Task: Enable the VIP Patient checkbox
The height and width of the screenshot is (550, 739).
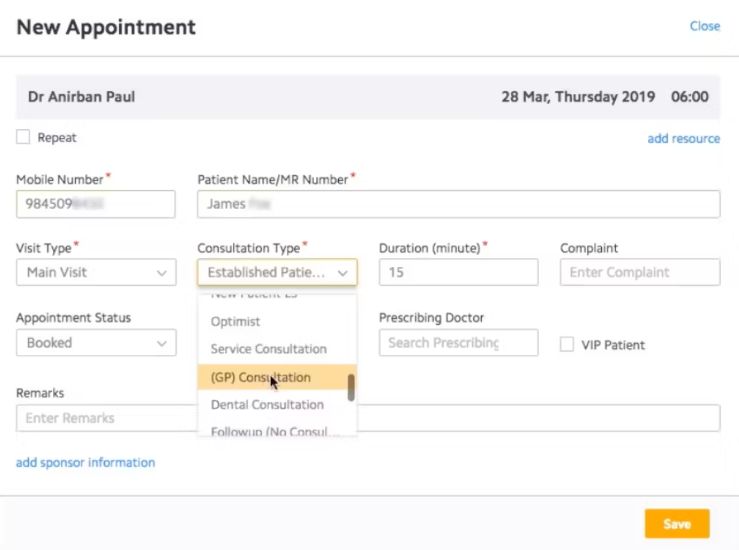Action: pos(566,344)
